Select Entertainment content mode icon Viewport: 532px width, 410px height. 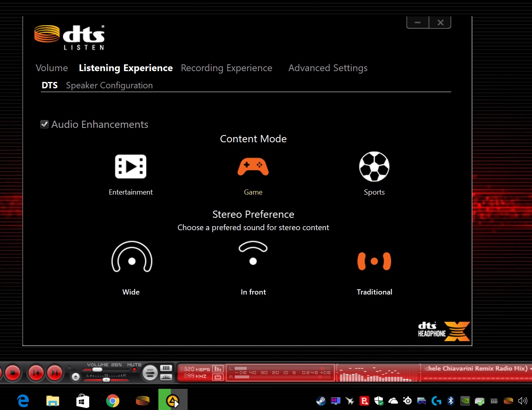(131, 166)
